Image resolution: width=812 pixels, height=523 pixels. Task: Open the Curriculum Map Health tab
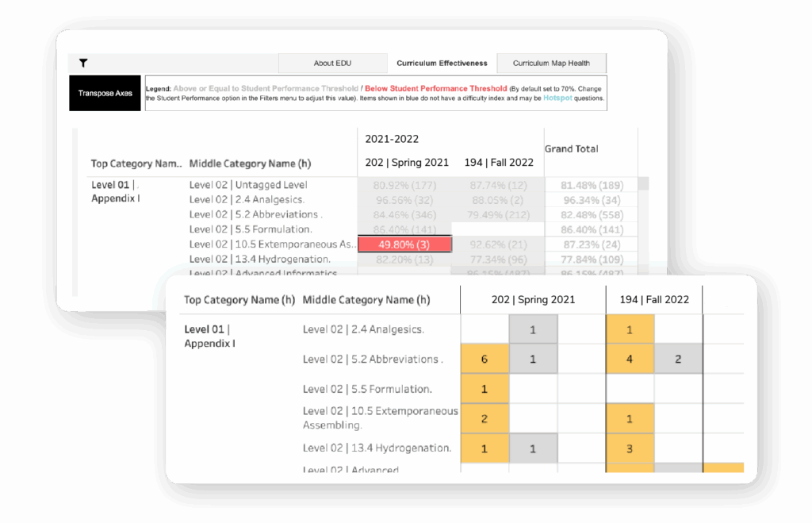pyautogui.click(x=552, y=63)
